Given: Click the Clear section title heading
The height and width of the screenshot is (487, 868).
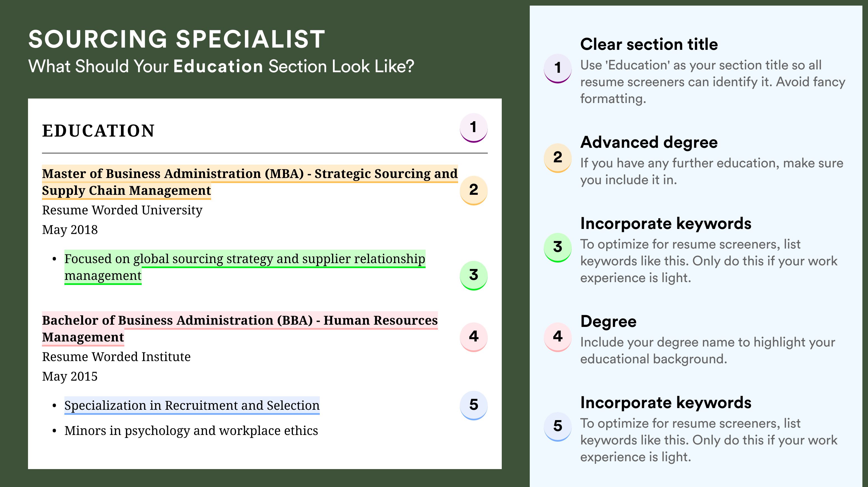Looking at the screenshot, I should pyautogui.click(x=649, y=44).
